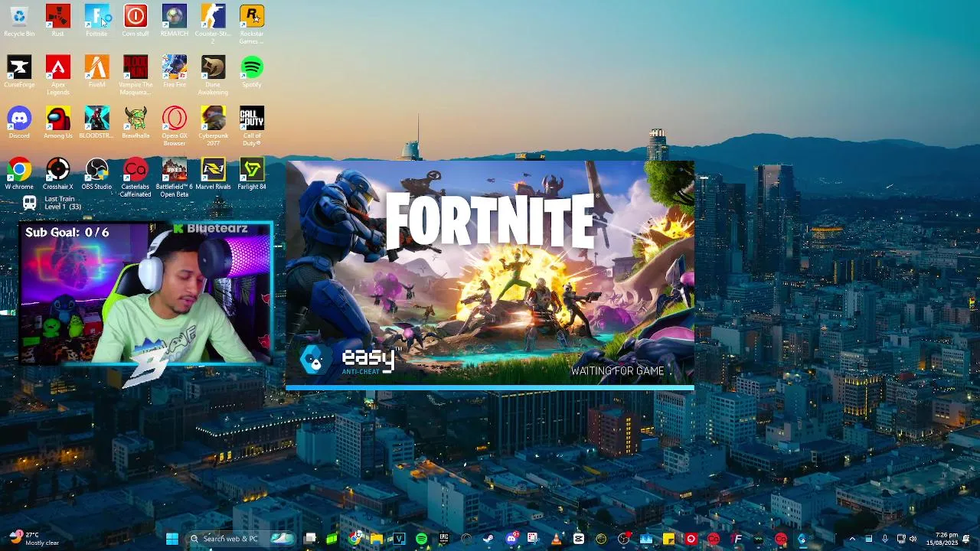Image resolution: width=980 pixels, height=551 pixels.
Task: Open the weather widget showing 27°C
Action: (33, 539)
